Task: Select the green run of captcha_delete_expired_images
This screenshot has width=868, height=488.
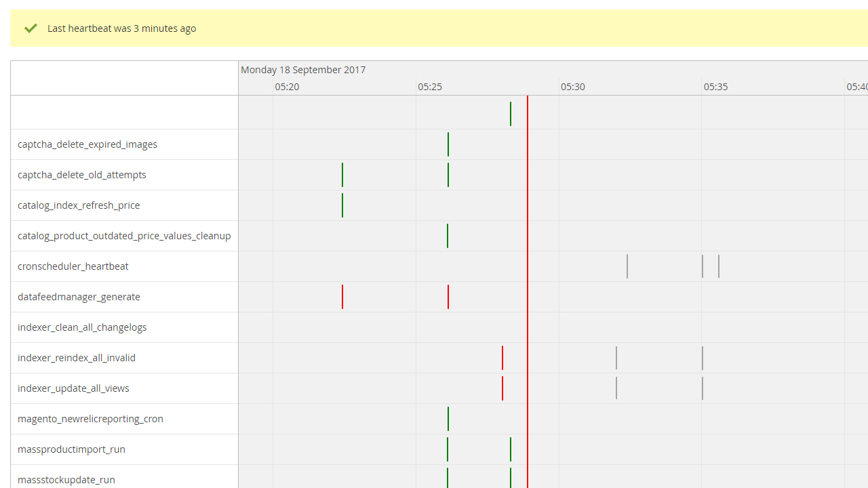Action: [448, 144]
